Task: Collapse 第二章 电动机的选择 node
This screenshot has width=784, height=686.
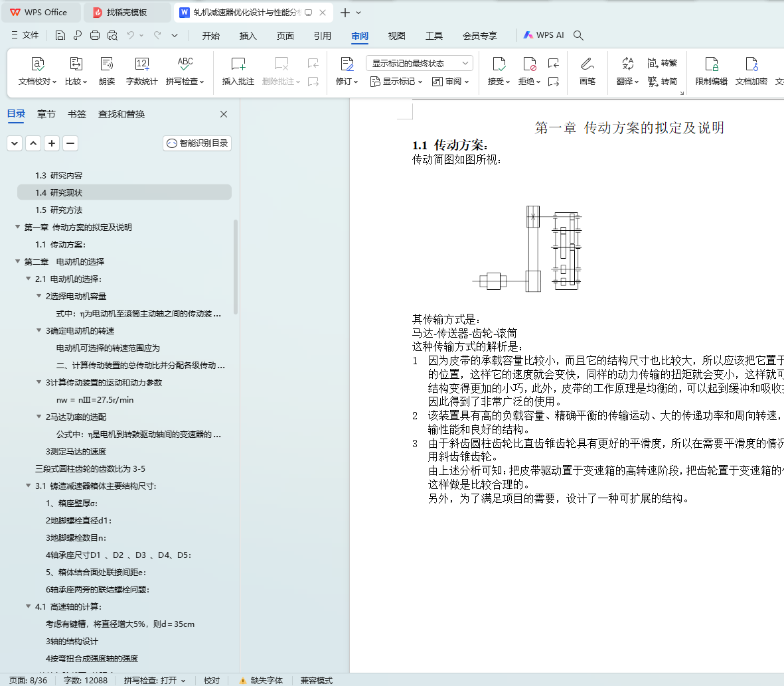Action: click(x=18, y=261)
